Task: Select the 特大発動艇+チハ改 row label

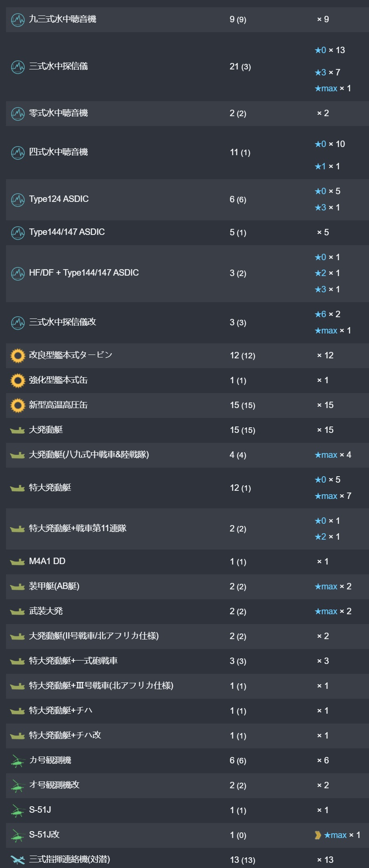Action: click(x=65, y=735)
